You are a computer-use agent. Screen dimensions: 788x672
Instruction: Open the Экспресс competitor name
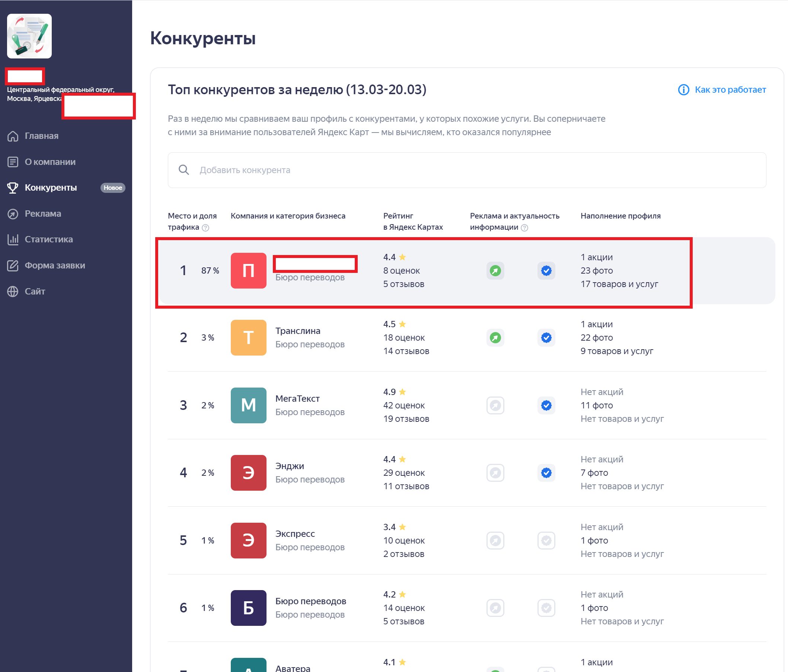(295, 534)
